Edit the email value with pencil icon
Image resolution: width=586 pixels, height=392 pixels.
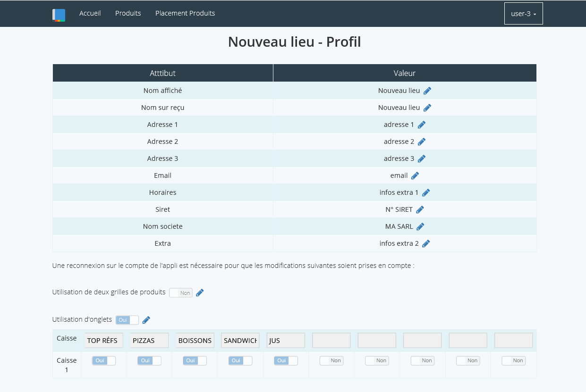[x=415, y=175]
